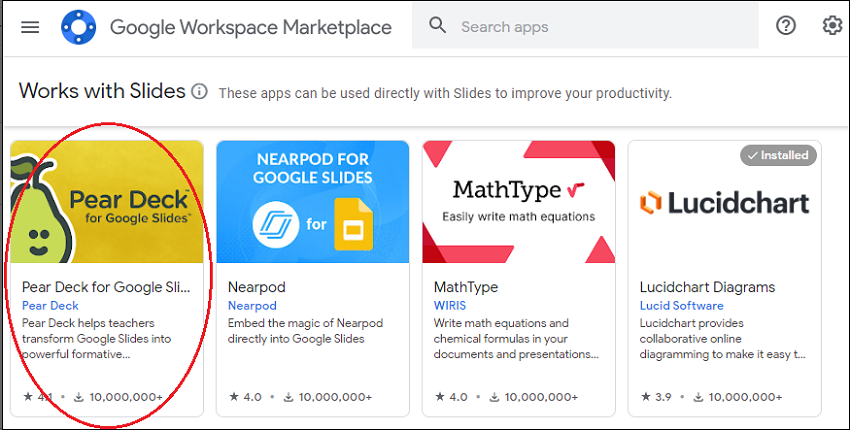Click the Google Workspace Marketplace logo icon
Screen dimensions: 850x430
coord(79,27)
